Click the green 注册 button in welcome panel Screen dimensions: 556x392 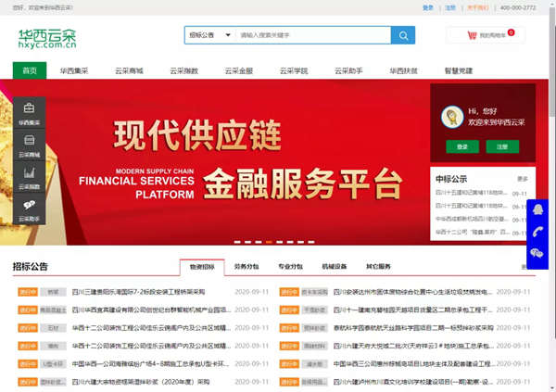502,146
